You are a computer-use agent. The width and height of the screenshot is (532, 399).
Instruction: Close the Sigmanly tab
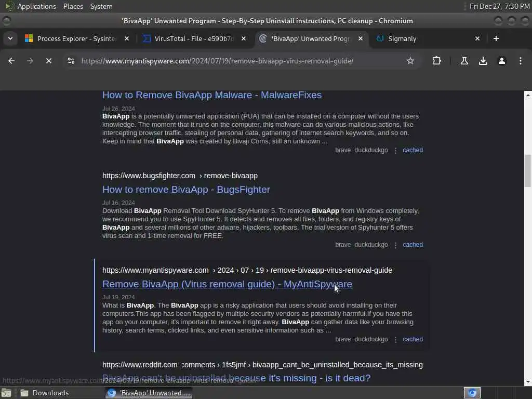(x=477, y=38)
